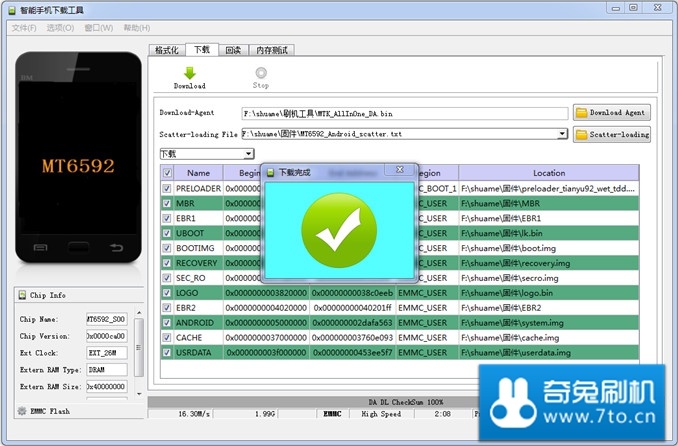678x446 pixels.
Task: Click the application title bar icon
Action: 12,10
